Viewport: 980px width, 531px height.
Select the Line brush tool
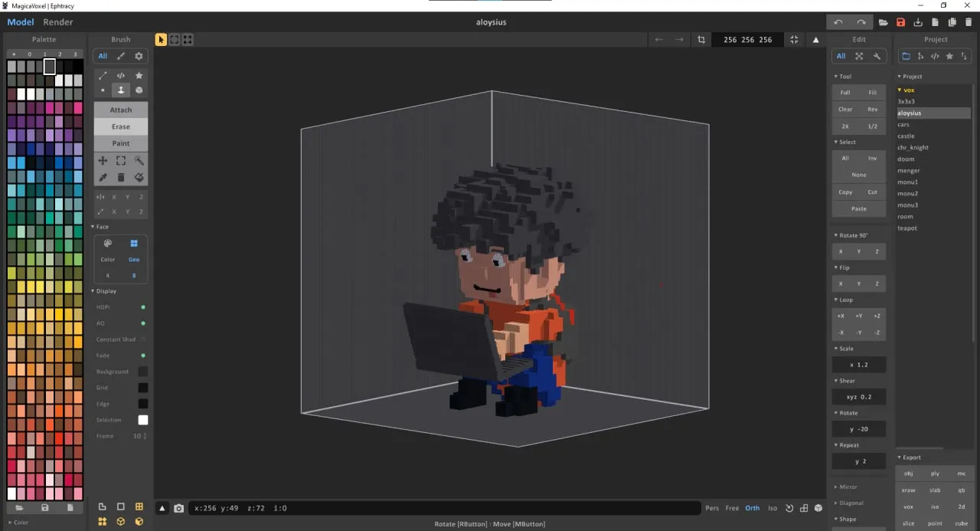pos(103,75)
